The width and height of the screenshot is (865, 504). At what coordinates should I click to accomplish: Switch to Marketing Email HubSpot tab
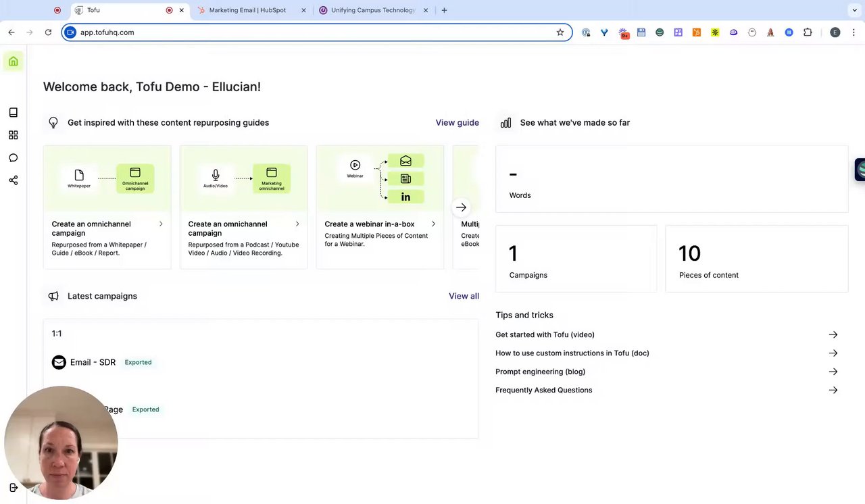[247, 10]
